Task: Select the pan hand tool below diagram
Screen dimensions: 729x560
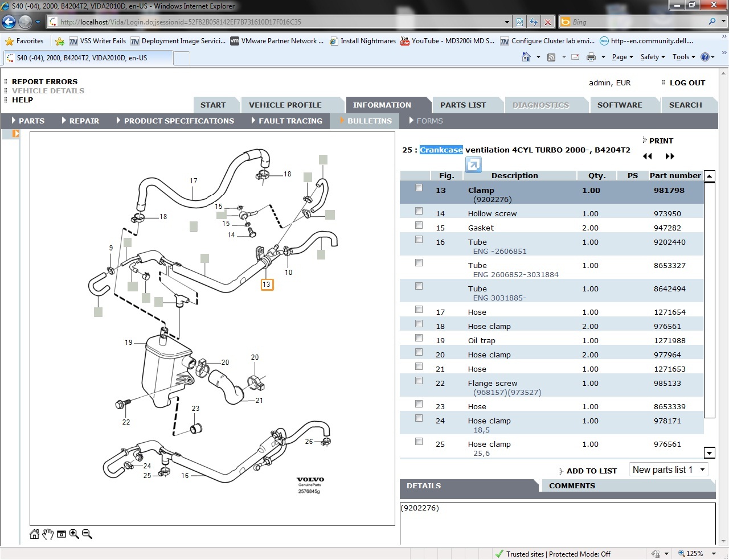Action: (48, 534)
